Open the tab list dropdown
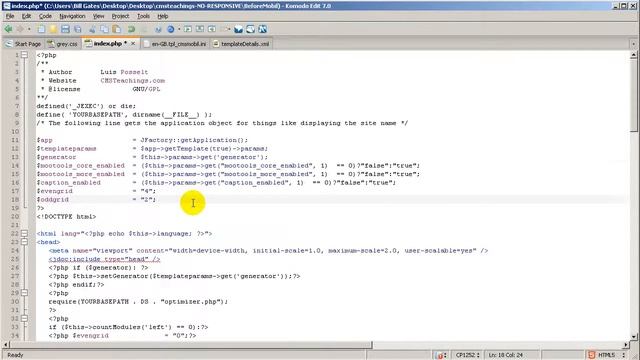640x360 pixels. coord(633,44)
